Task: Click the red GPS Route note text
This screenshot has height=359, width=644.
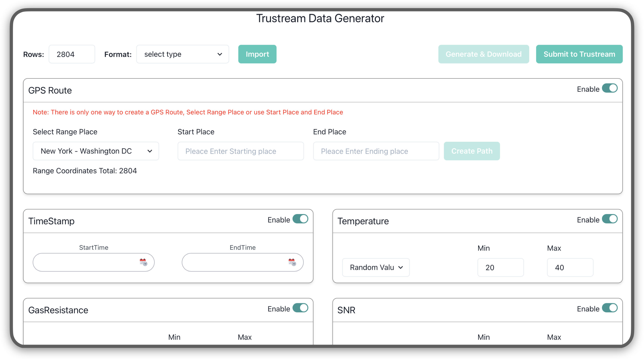Action: pos(188,112)
